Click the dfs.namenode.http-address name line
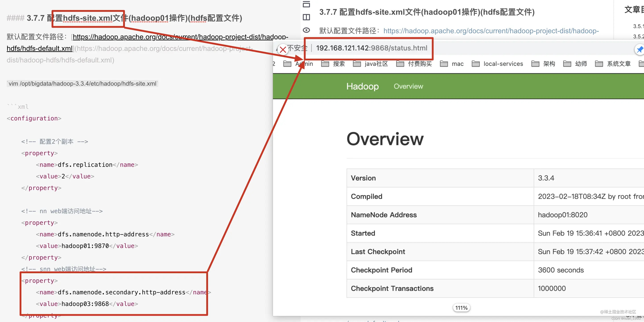The width and height of the screenshot is (644, 322). [105, 235]
